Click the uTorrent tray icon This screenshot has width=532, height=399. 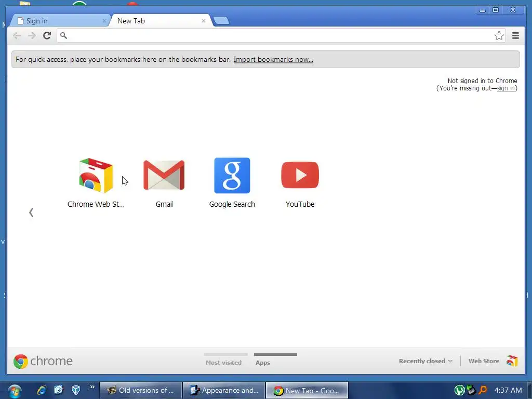(459, 390)
